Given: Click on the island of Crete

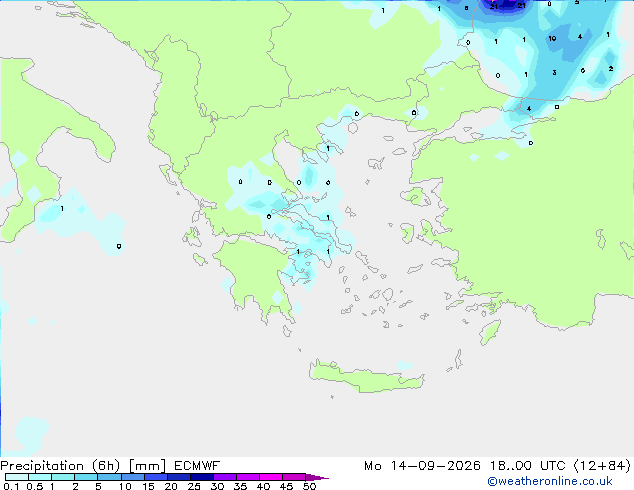Looking at the screenshot, I should (366, 378).
